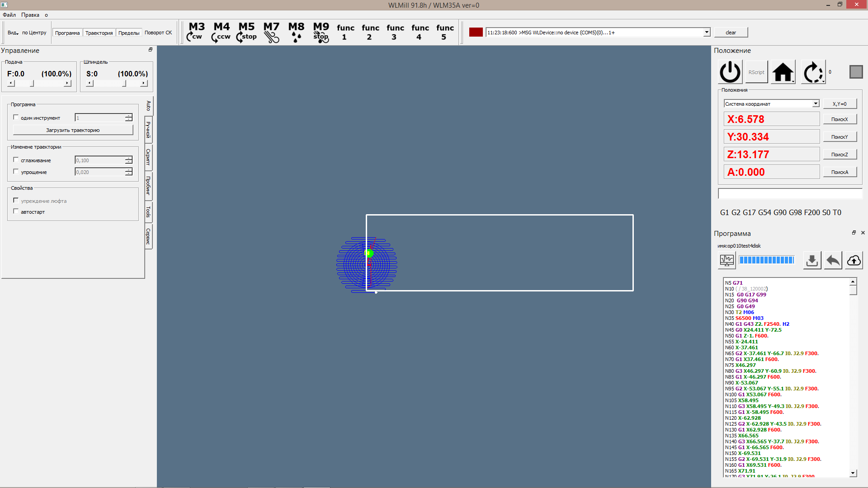Click 'Загрузить траекторию' button
The height and width of the screenshot is (488, 868).
point(73,130)
